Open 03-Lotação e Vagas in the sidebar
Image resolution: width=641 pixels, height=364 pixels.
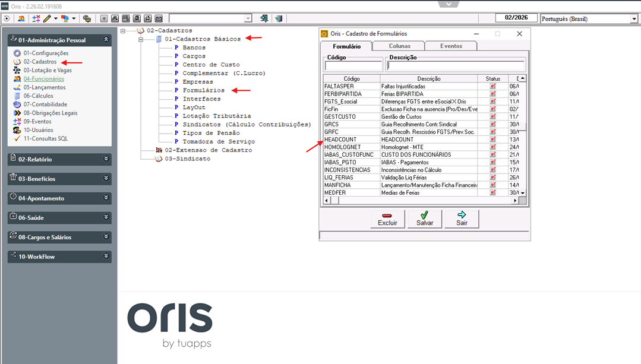[48, 70]
